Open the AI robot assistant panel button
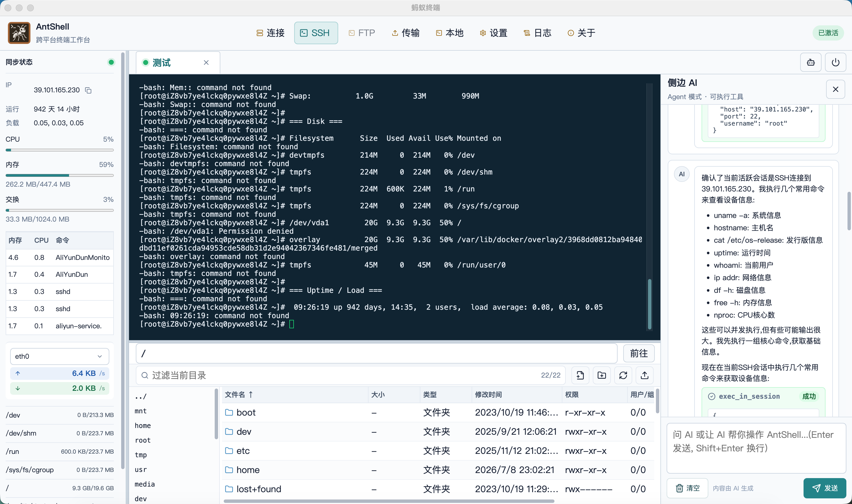 pos(811,63)
